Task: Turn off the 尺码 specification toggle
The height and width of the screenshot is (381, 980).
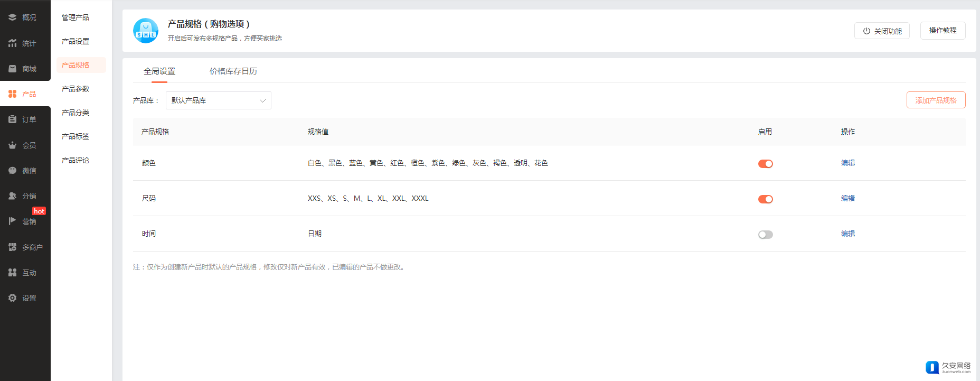Action: 765,199
